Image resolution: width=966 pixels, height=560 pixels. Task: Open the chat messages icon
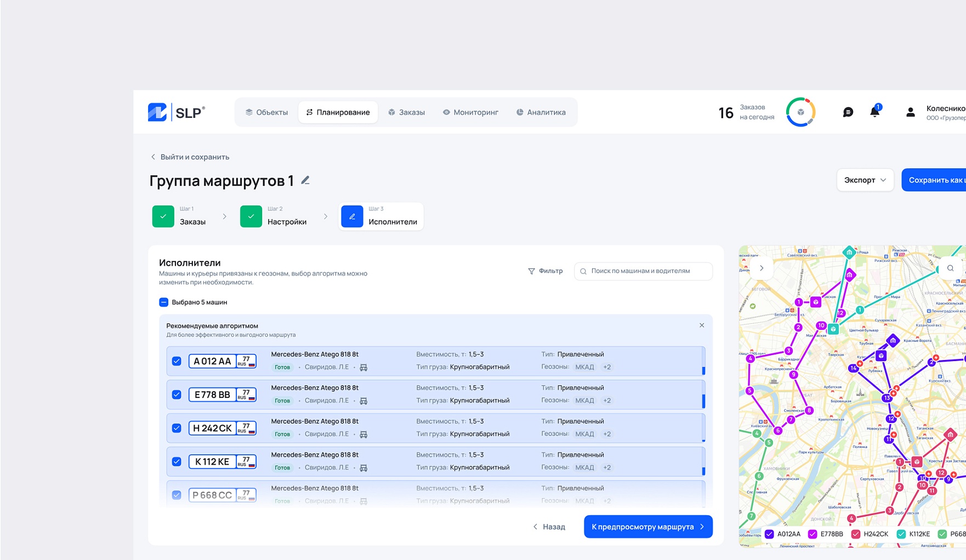(x=849, y=112)
